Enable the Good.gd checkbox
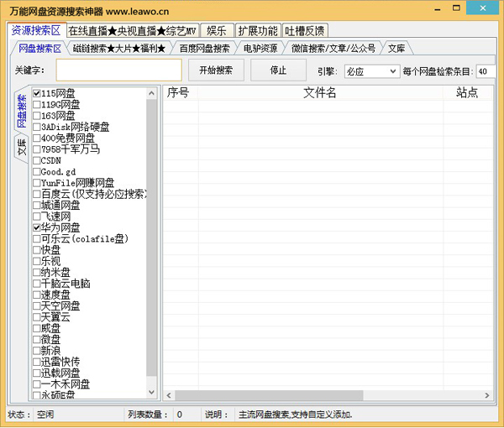Screen dimensions: 504x428 36,172
